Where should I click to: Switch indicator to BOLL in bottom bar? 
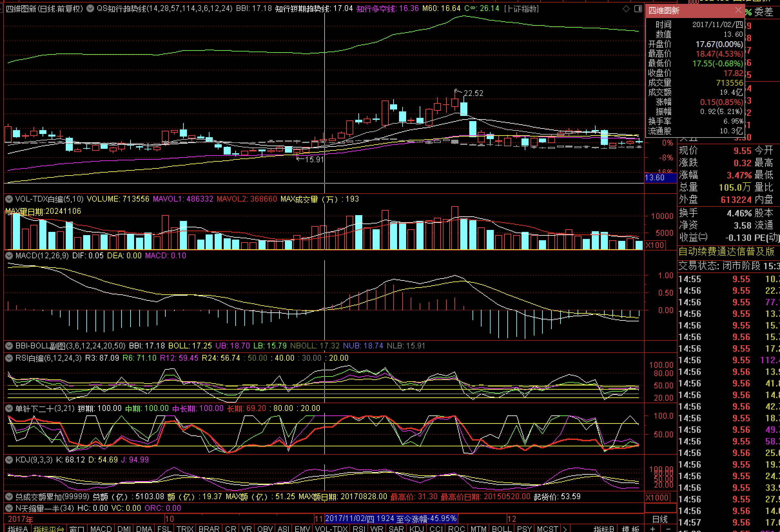[x=501, y=529]
